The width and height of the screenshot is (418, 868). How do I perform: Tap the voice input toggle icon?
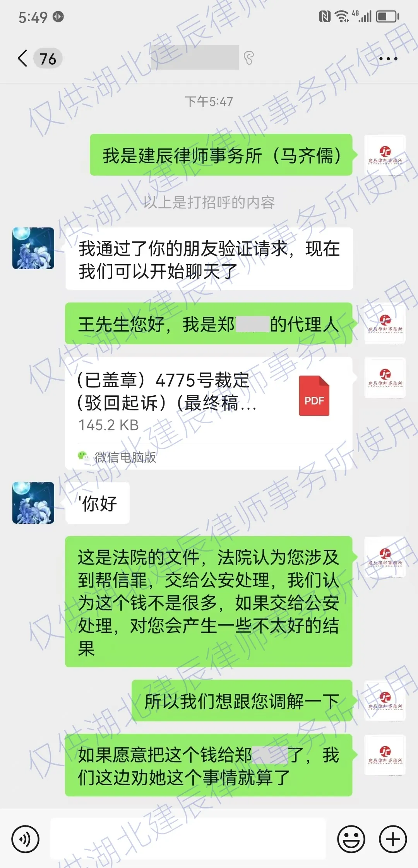pos(25,839)
